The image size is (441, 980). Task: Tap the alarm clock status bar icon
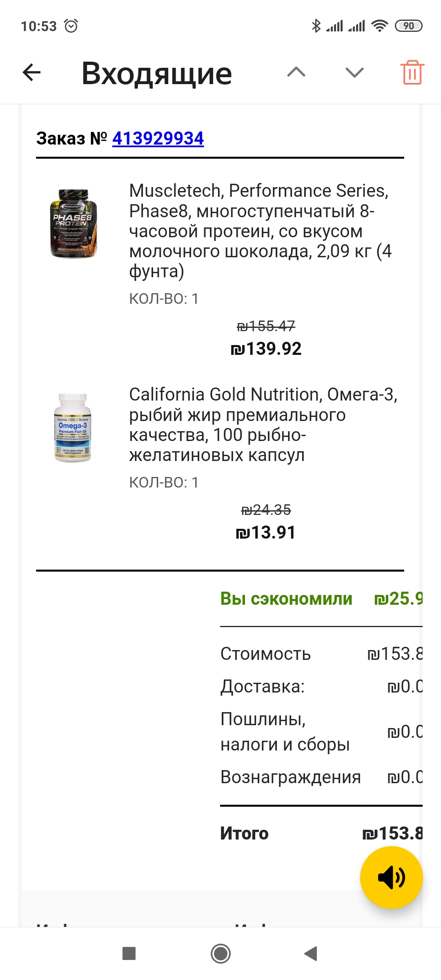pos(71,26)
